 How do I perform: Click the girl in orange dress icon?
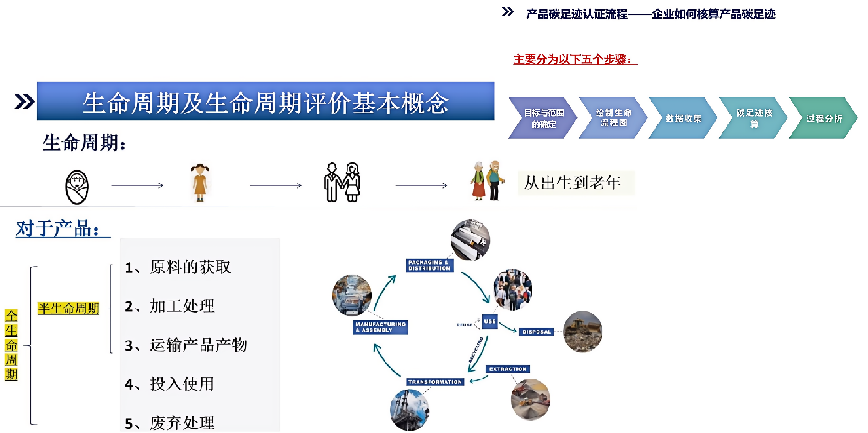[x=200, y=183]
